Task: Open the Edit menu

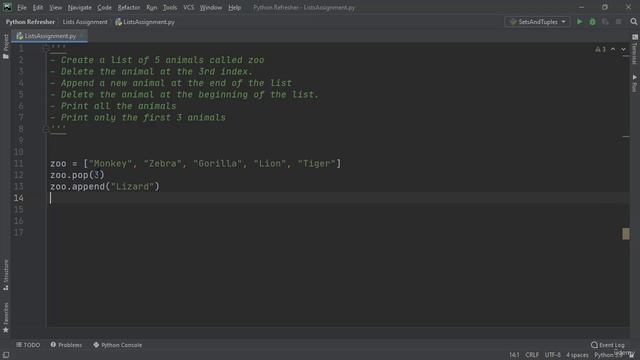Action: pyautogui.click(x=38, y=7)
